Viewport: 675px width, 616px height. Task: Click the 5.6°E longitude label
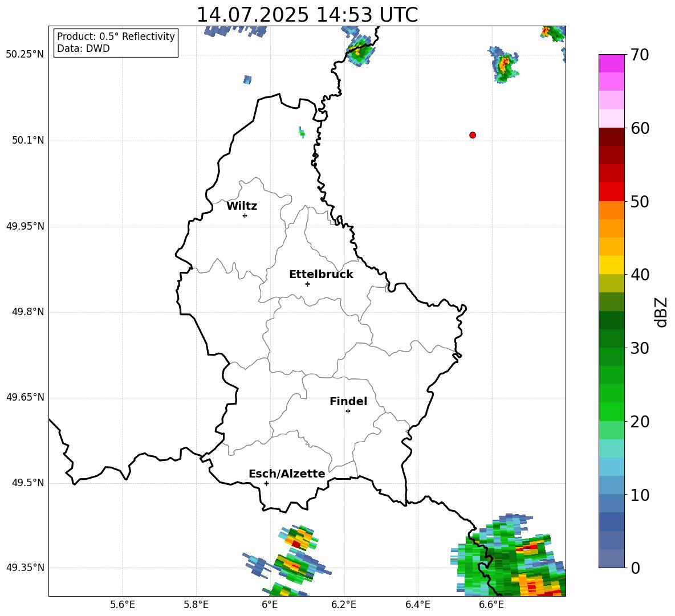click(x=123, y=605)
